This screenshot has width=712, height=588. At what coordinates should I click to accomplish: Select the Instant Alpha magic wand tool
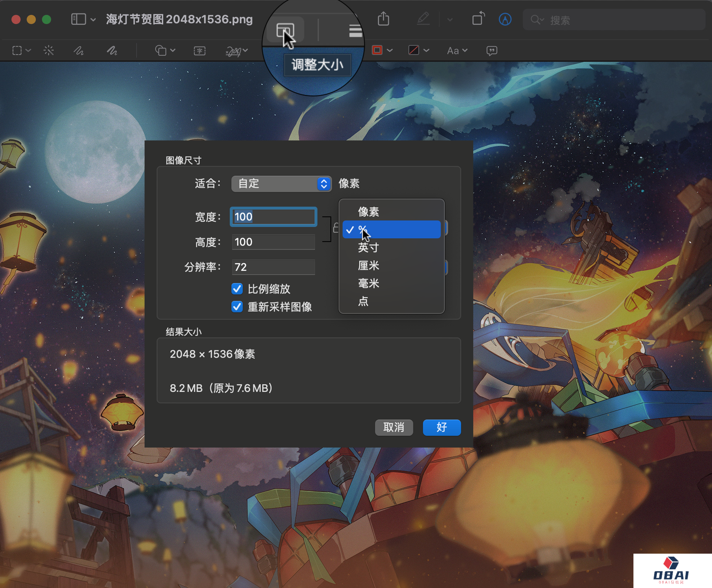(x=48, y=50)
